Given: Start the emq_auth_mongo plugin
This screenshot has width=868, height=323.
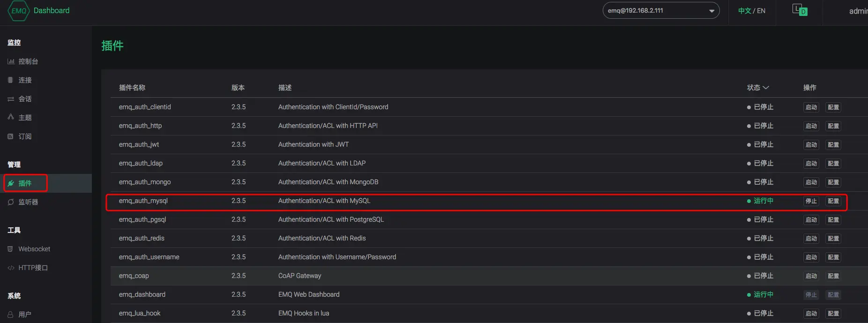Looking at the screenshot, I should (811, 182).
